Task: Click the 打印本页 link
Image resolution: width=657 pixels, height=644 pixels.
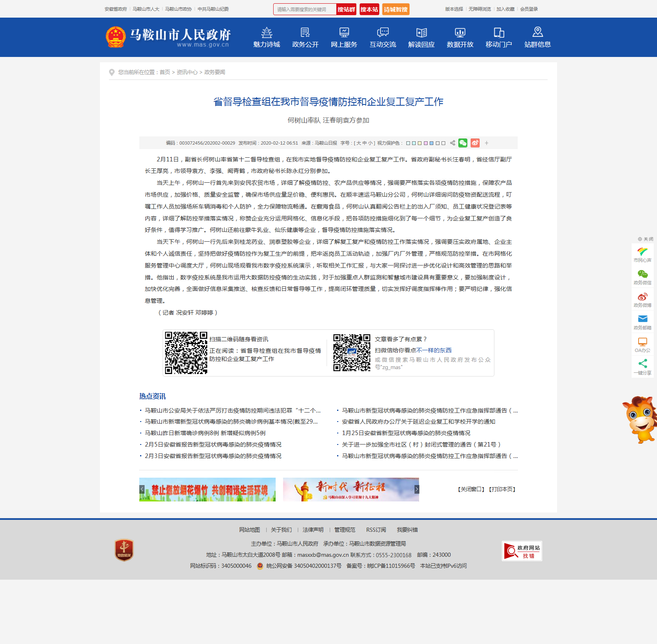Action: pyautogui.click(x=502, y=489)
